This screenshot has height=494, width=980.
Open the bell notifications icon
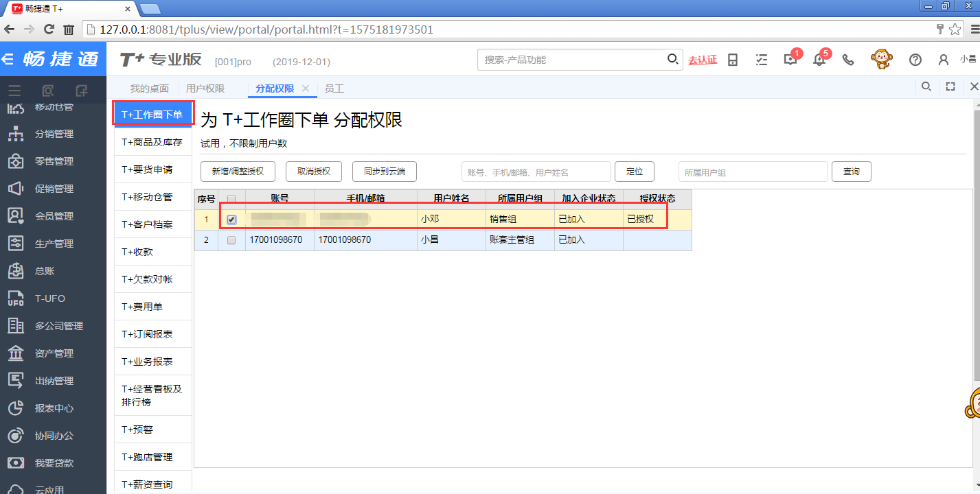tap(819, 60)
